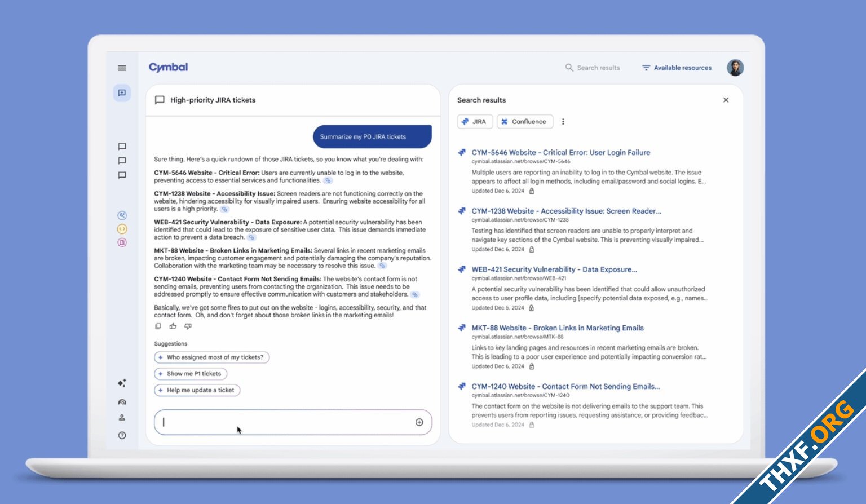Open the citation link after CYM-1240 summary
866x504 pixels.
[415, 294]
